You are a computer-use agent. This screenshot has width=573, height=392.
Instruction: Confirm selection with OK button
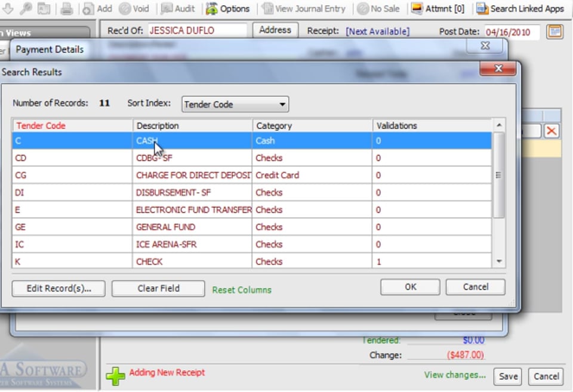click(410, 287)
